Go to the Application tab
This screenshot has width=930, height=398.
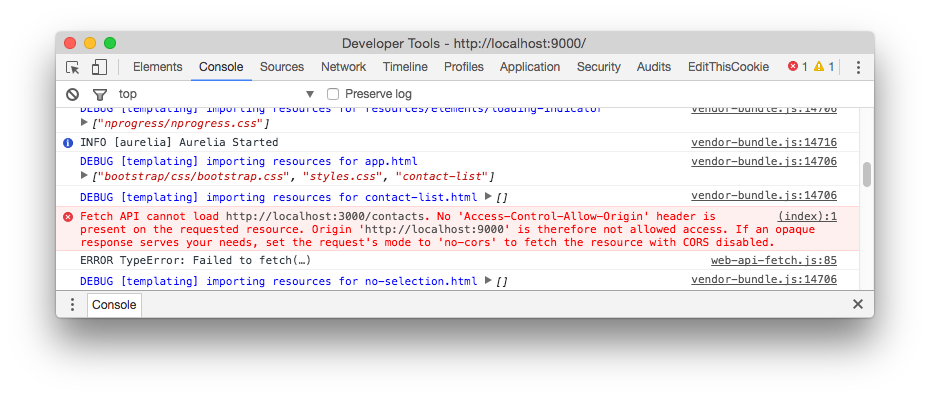[530, 67]
